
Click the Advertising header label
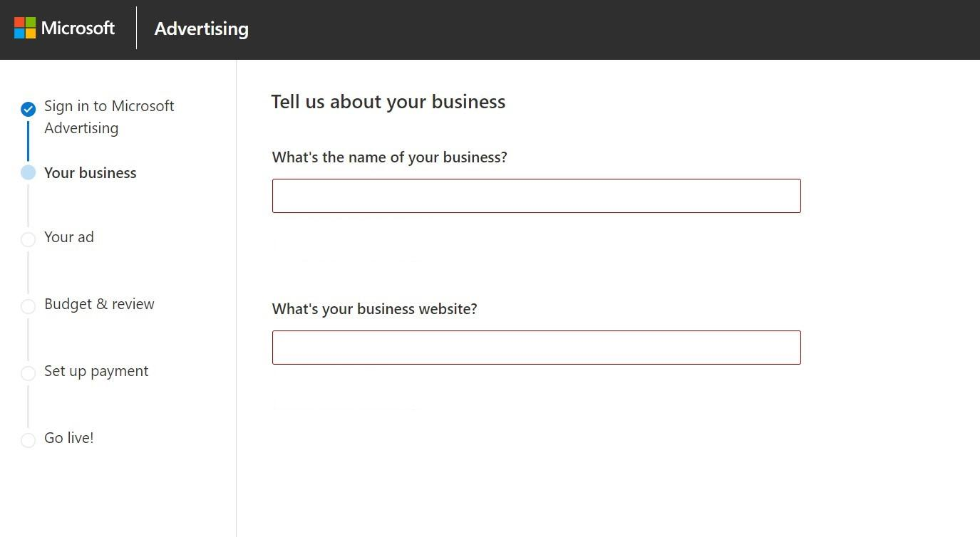pos(201,28)
